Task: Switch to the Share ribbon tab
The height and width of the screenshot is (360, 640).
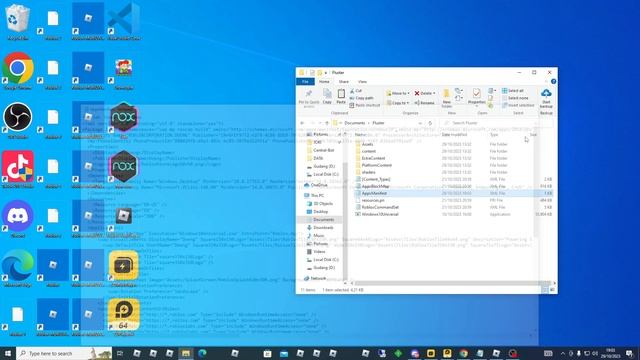Action: (x=344, y=82)
